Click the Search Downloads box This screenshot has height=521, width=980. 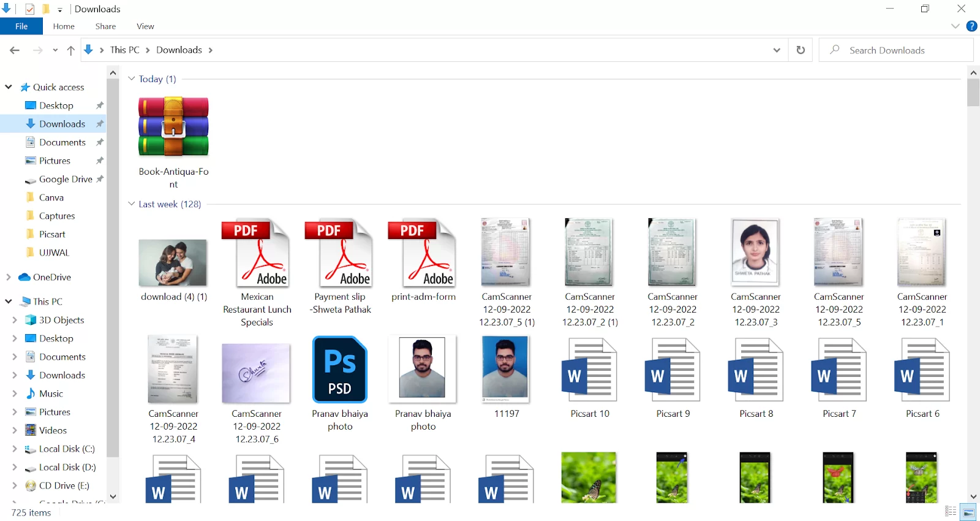coord(896,50)
